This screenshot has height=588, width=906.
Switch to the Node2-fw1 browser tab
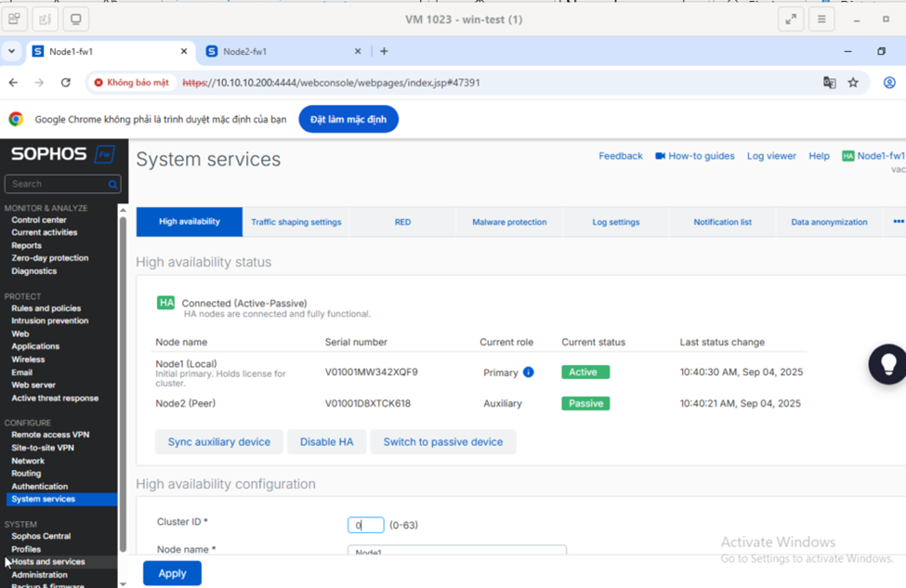[x=279, y=52]
